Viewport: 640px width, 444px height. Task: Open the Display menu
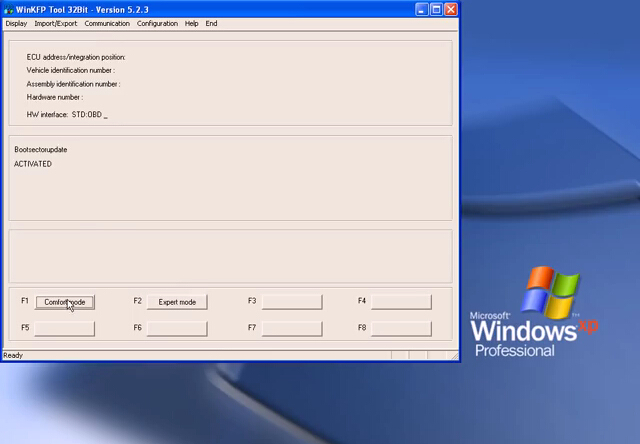(x=16, y=24)
